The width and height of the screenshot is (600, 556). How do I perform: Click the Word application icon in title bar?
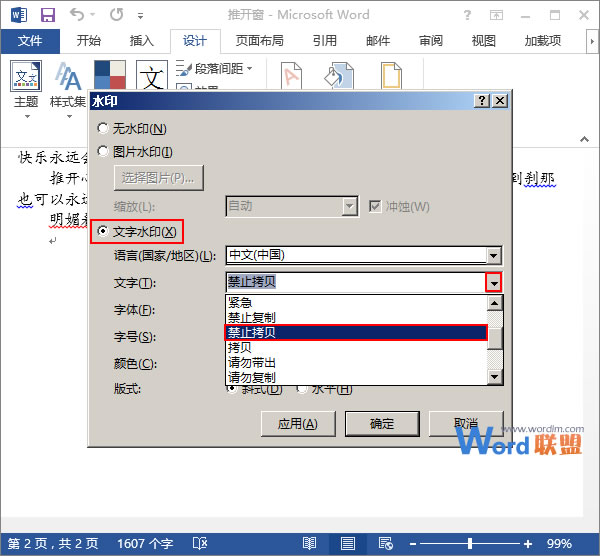point(19,15)
